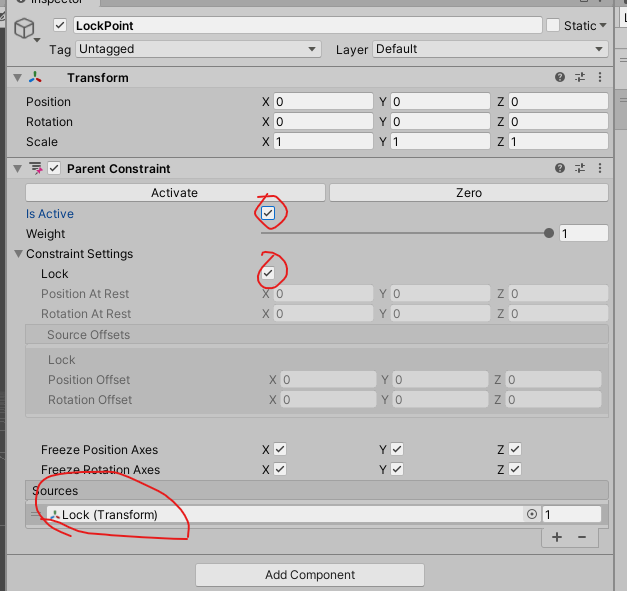Uncheck the Lock checkbox
The image size is (627, 591).
tap(268, 274)
